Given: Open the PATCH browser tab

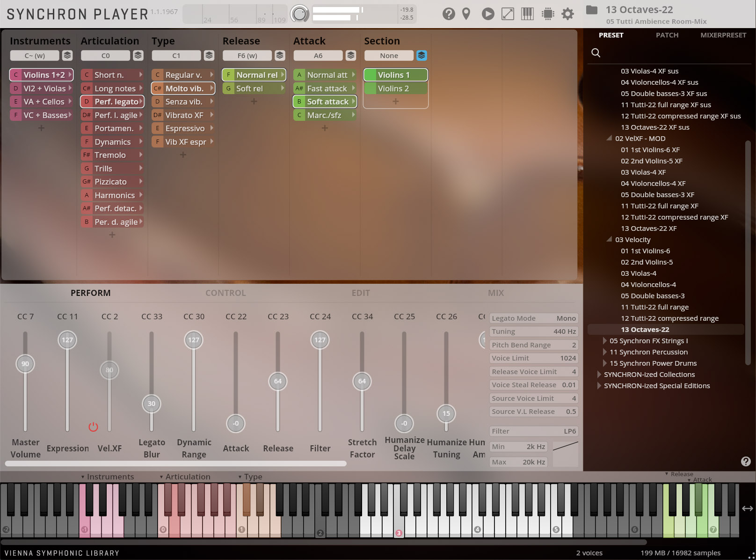Looking at the screenshot, I should [x=667, y=35].
